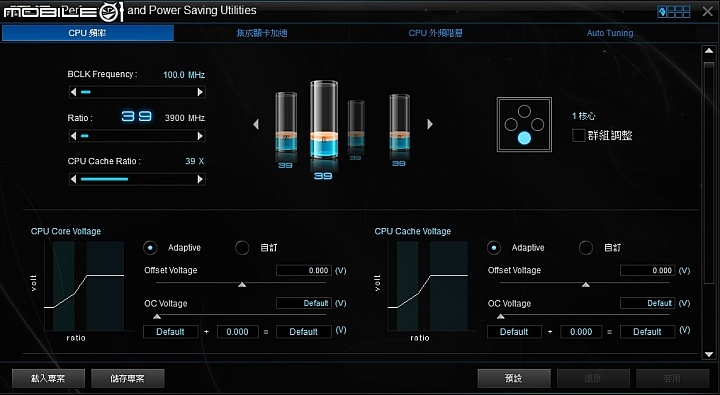The image size is (720, 395).
Task: Click CPU Core OC Voltage Default field
Action: pyautogui.click(x=304, y=303)
